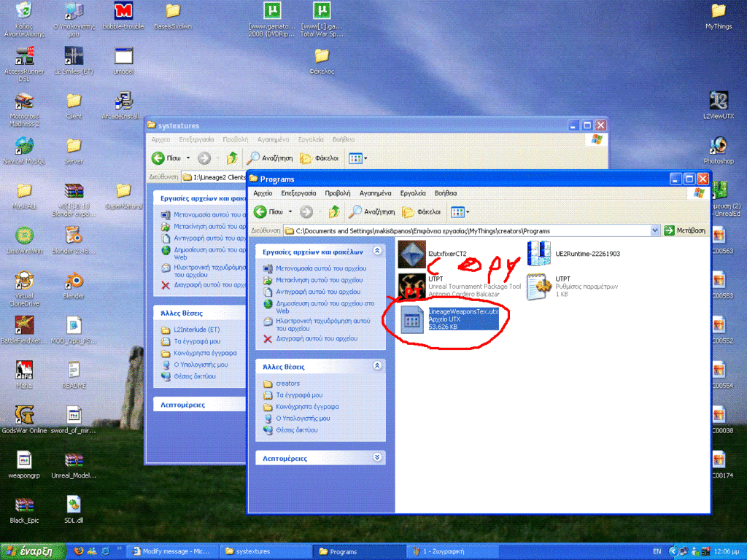Click Αναζήτηση search in Programs window toolbar

(x=372, y=211)
